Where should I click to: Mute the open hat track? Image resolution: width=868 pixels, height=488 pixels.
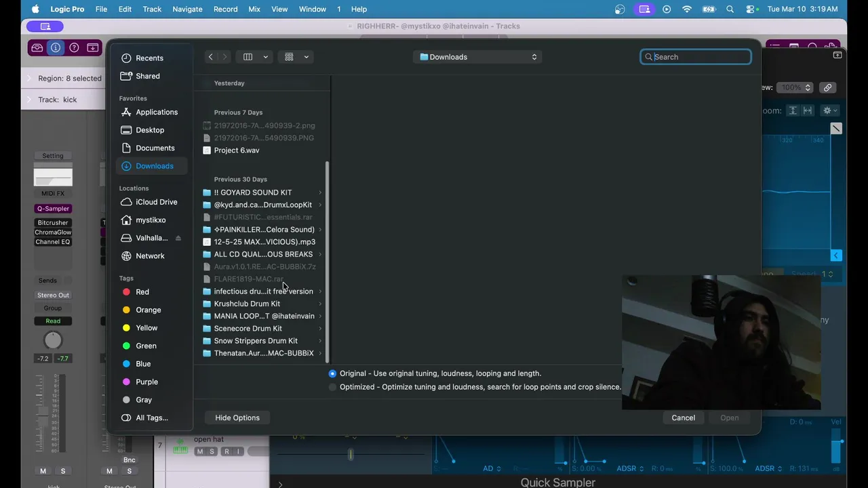tap(199, 451)
